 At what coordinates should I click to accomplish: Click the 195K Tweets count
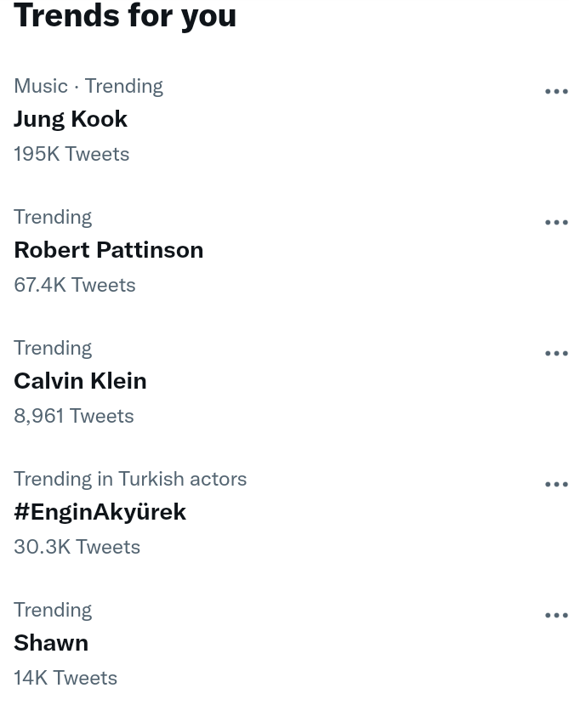click(71, 154)
